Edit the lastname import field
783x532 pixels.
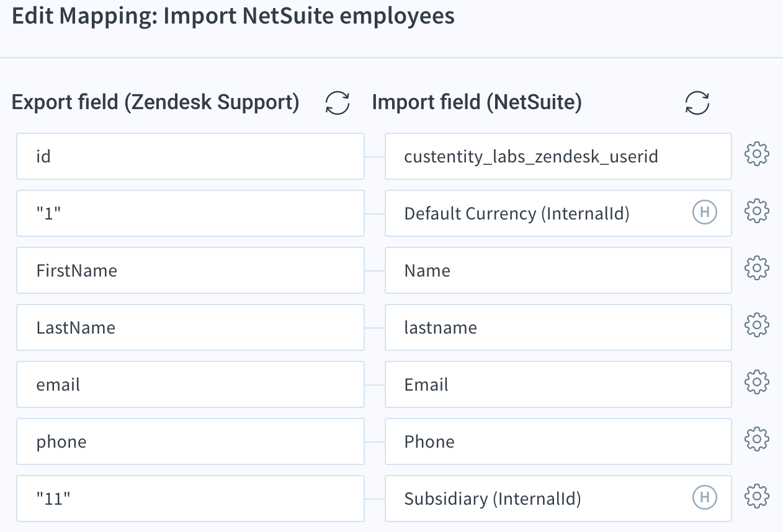[558, 327]
